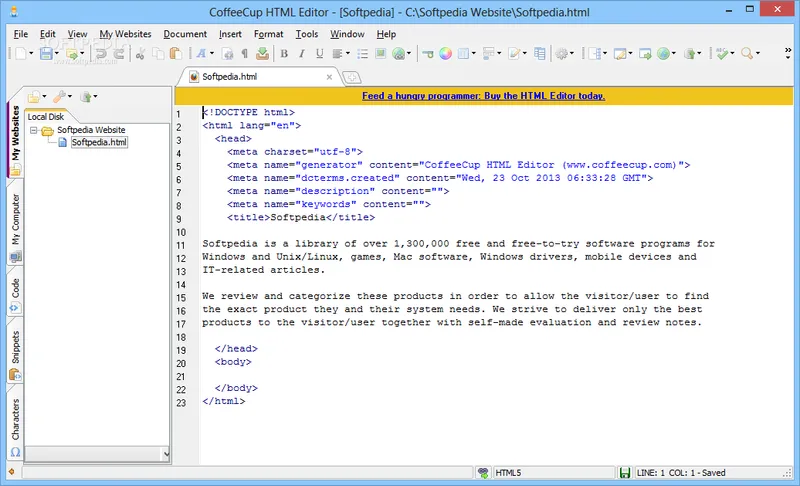This screenshot has height=486, width=800.
Task: Switch to the Local Disk tab
Action: click(x=45, y=117)
